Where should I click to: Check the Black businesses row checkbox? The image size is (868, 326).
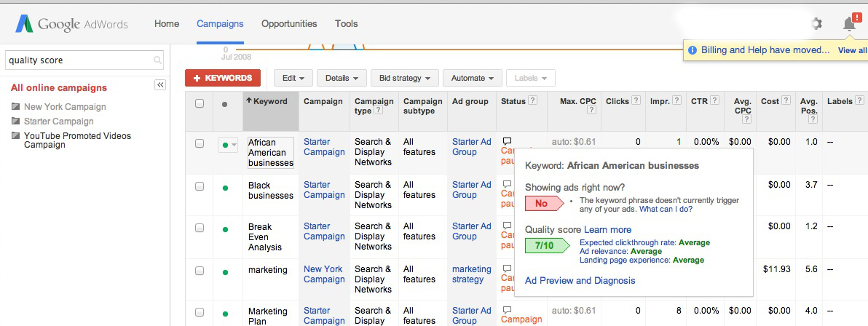coord(200,186)
